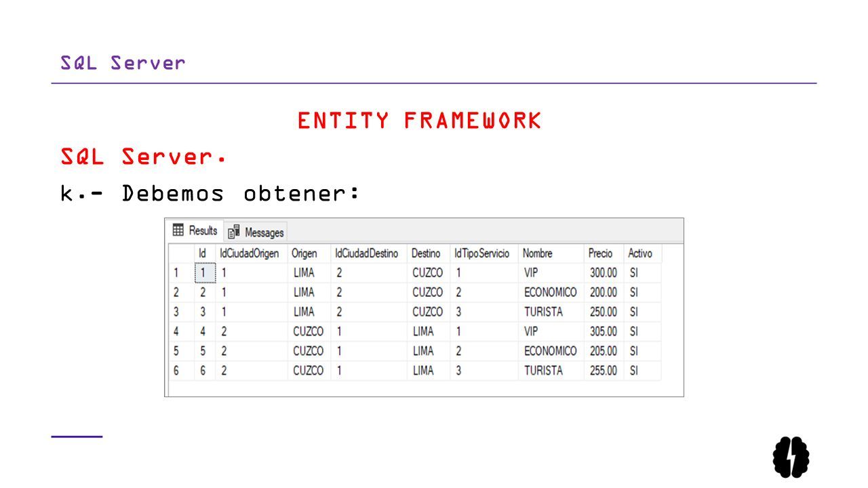This screenshot has width=868, height=488.
Task: Click Origen cell CUZCO in row 4
Action: (309, 332)
